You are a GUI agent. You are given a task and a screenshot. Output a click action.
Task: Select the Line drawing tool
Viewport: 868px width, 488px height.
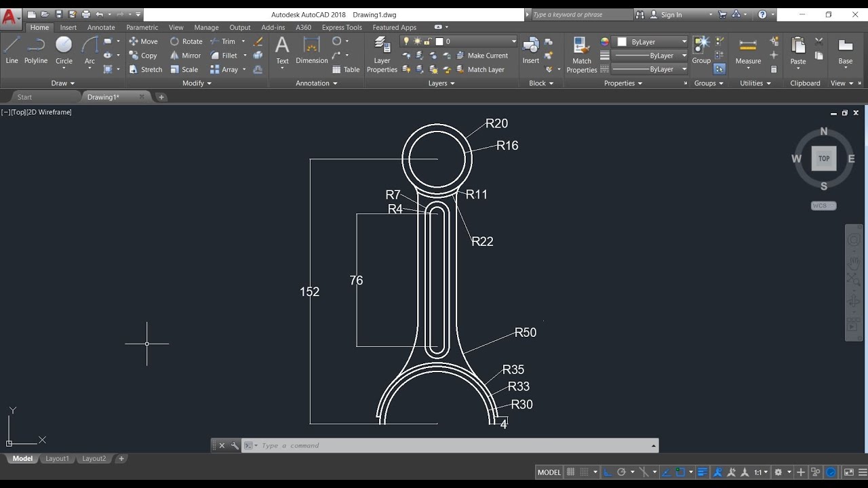(x=12, y=51)
